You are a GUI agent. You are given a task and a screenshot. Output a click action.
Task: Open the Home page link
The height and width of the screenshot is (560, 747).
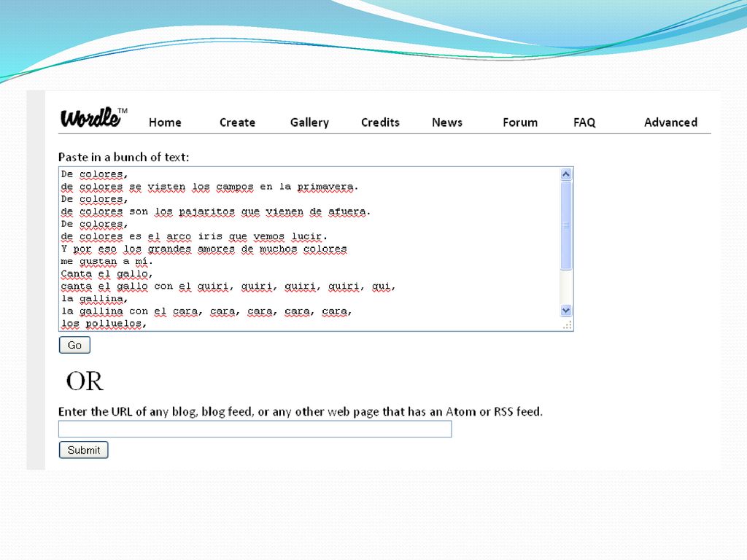(165, 122)
